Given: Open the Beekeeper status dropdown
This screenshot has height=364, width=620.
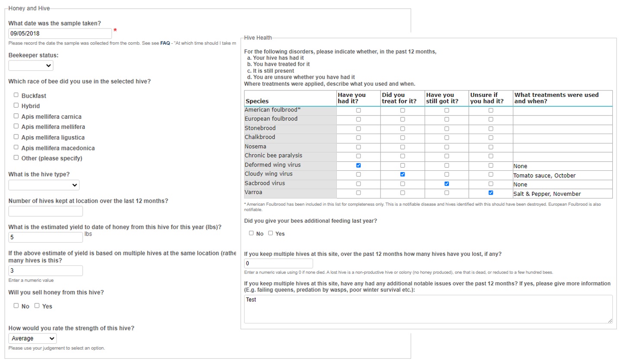Looking at the screenshot, I should pos(31,66).
